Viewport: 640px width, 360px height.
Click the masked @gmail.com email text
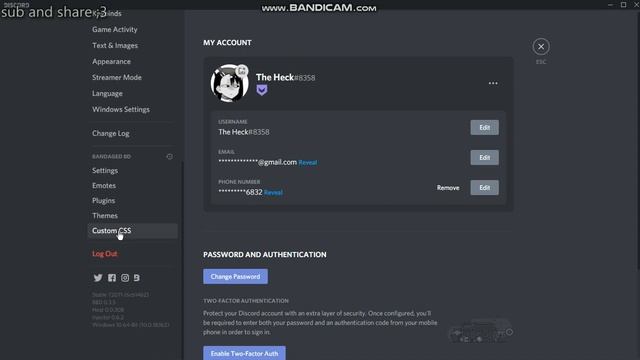coord(258,162)
